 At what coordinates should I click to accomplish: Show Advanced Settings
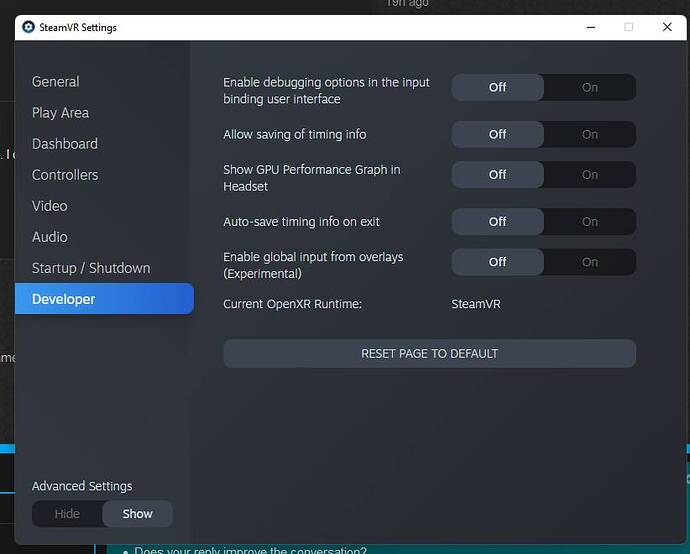[137, 514]
